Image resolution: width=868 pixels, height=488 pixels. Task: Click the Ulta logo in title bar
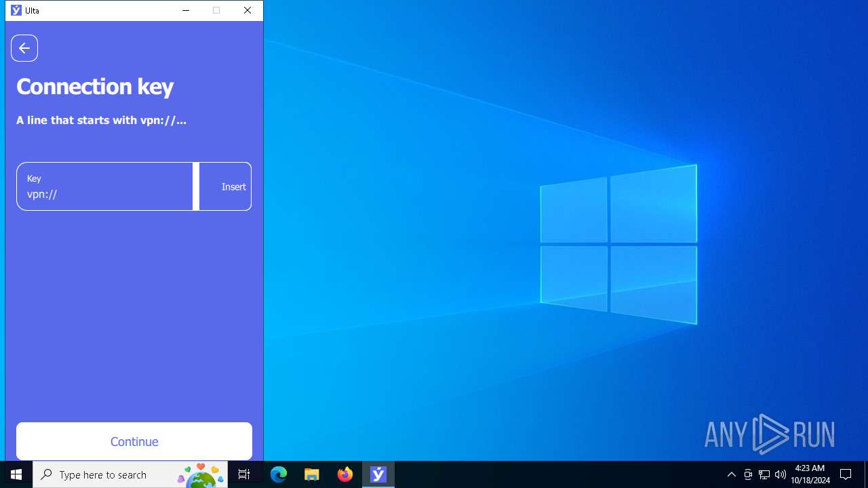tap(16, 10)
